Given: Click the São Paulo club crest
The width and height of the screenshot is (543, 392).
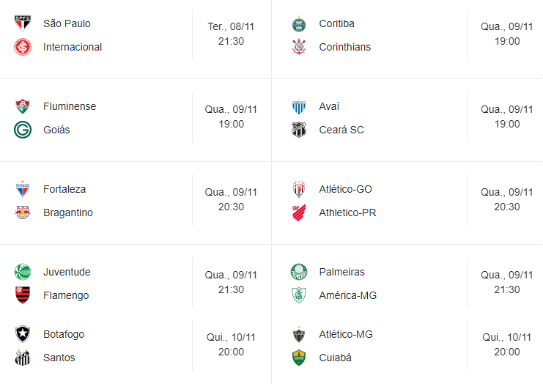Looking at the screenshot, I should pos(23,23).
